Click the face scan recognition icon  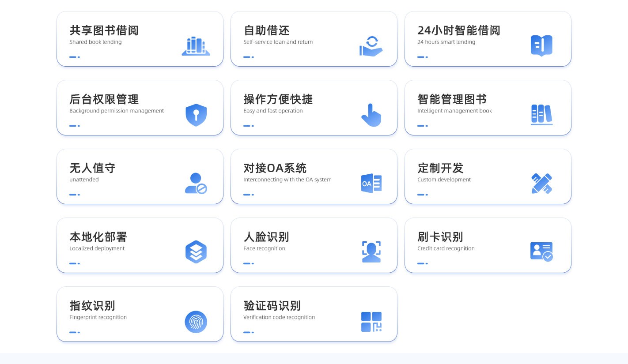click(x=371, y=252)
